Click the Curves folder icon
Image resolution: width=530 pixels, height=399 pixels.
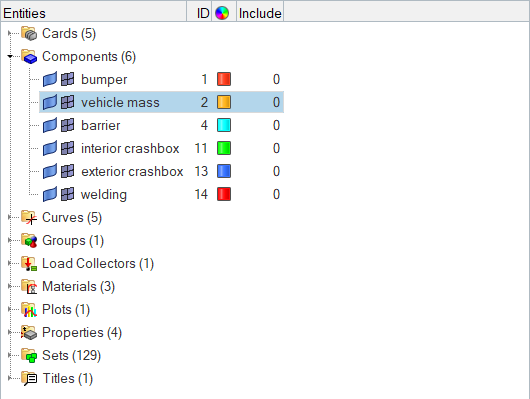click(x=29, y=217)
